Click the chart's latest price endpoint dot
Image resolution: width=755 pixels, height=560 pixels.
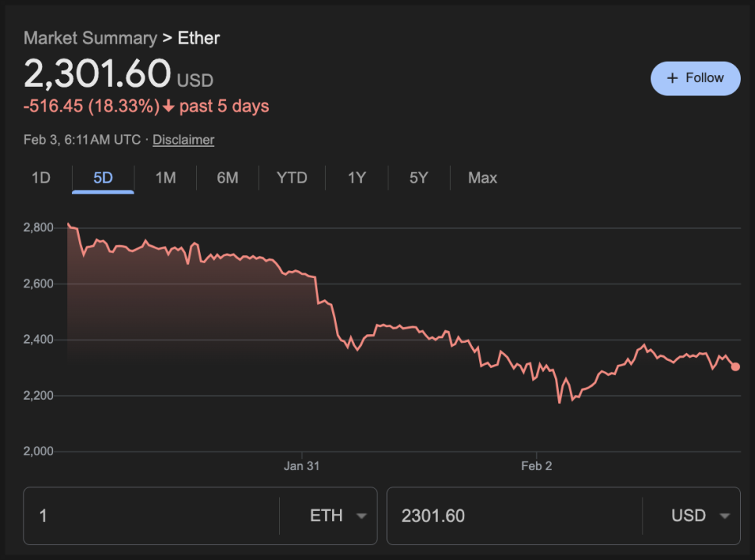735,366
